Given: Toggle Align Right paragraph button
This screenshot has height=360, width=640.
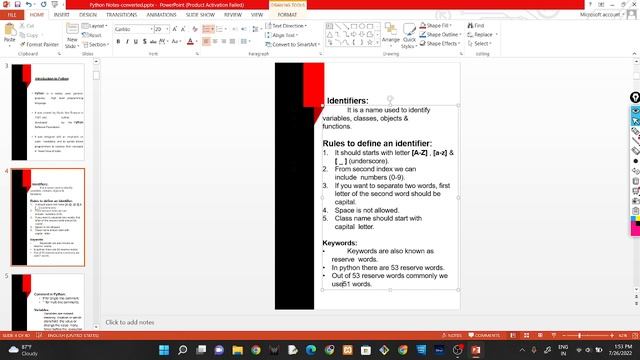Looking at the screenshot, I should point(224,42).
